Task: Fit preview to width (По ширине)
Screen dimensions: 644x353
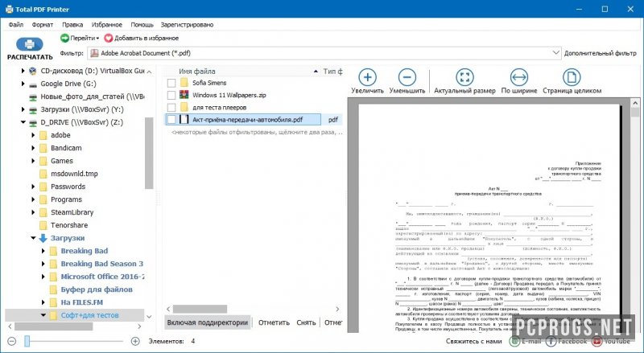Action: pos(518,77)
